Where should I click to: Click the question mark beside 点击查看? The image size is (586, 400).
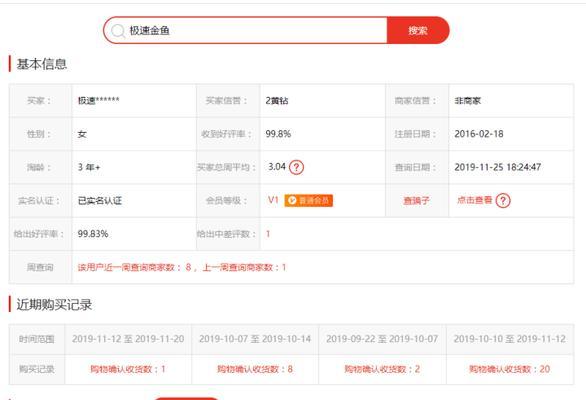point(503,200)
